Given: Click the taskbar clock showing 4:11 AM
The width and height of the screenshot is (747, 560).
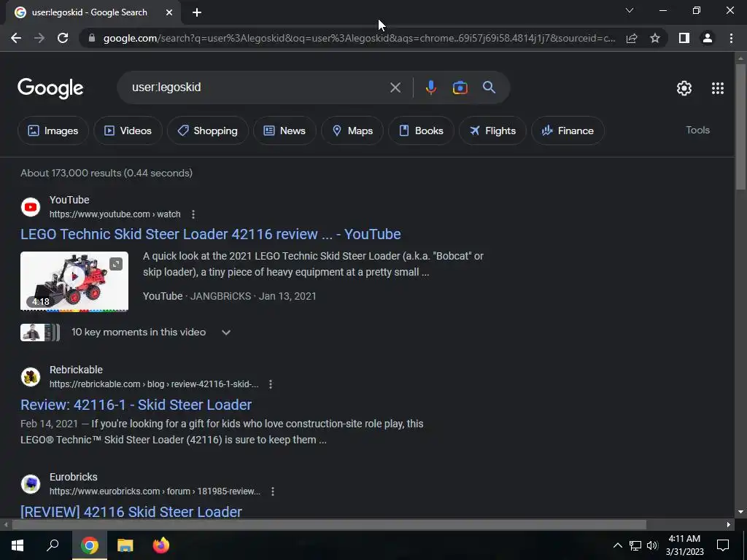Looking at the screenshot, I should pos(684,545).
